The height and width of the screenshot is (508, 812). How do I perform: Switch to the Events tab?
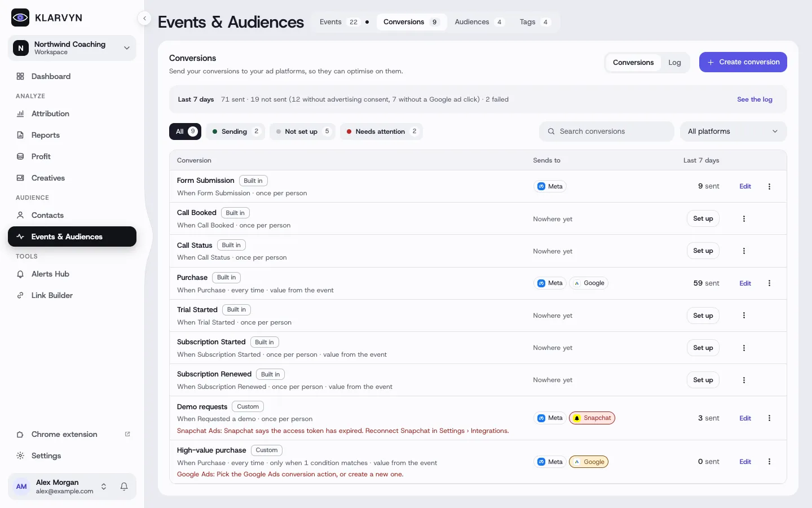pos(344,22)
